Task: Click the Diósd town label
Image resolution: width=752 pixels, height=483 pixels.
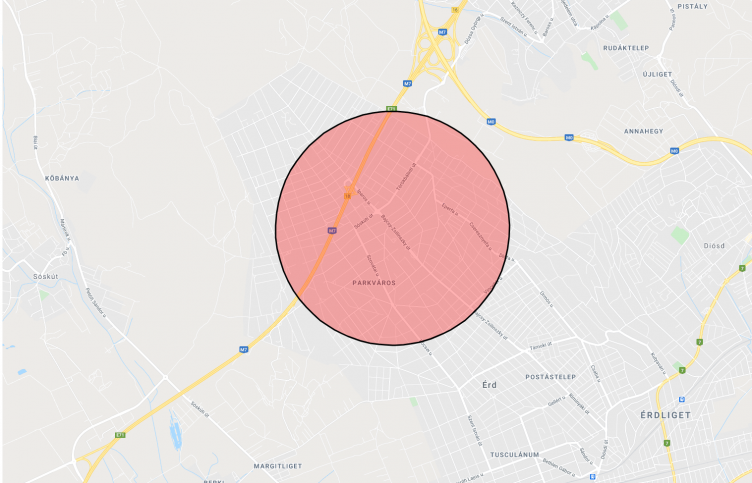Action: click(x=714, y=246)
